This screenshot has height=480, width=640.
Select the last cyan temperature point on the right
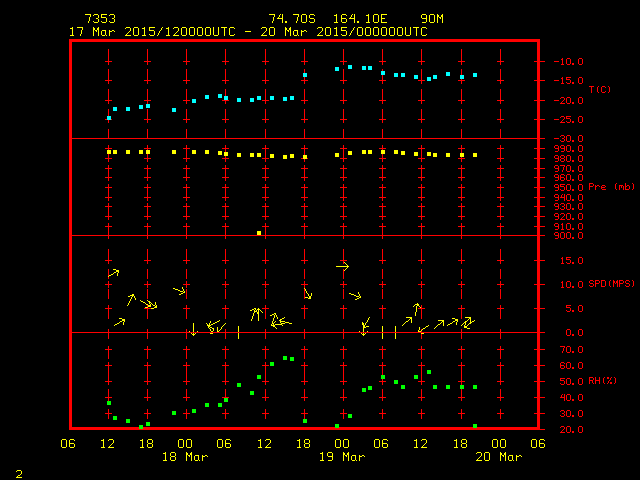(475, 75)
